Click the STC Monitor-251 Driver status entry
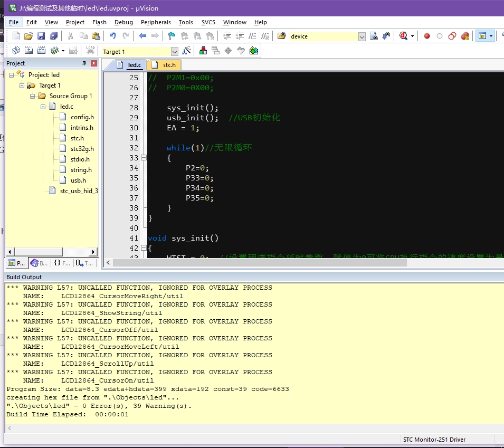This screenshot has width=504, height=448. [x=434, y=440]
